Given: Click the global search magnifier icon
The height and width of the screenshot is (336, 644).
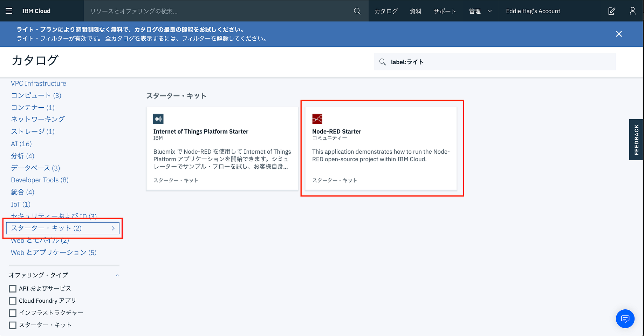Looking at the screenshot, I should click(357, 11).
